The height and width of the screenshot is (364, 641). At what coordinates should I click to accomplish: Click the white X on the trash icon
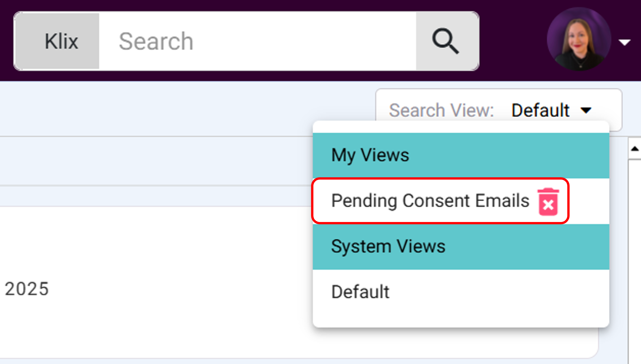click(x=548, y=205)
